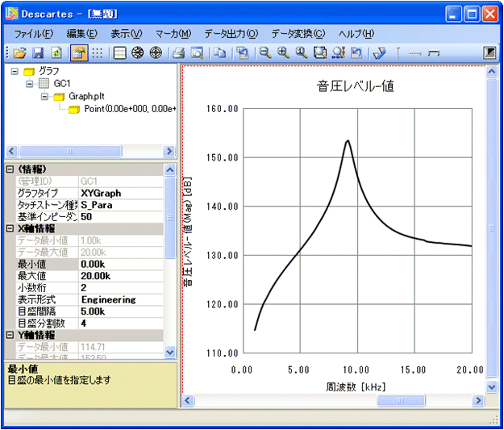Click the printer icon in toolbar

178,53
